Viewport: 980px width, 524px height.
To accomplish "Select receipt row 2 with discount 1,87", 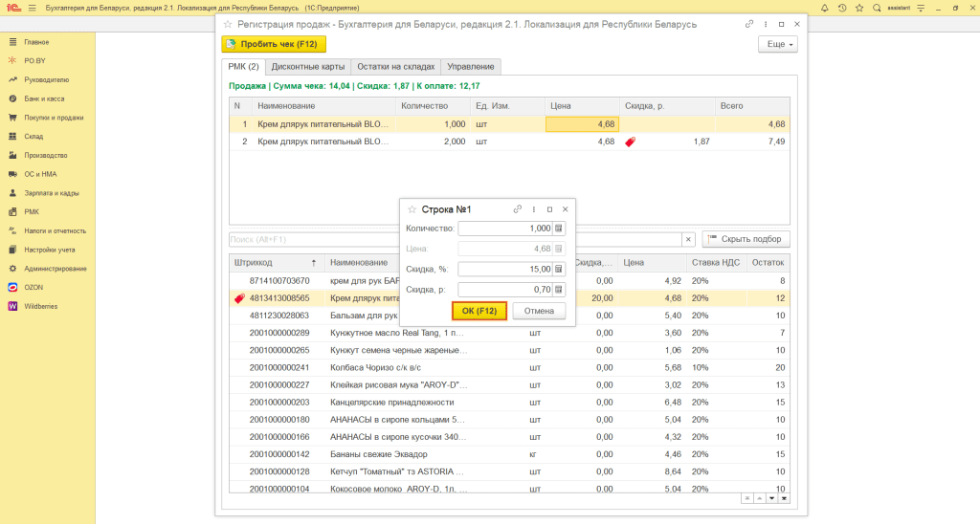I will pos(509,142).
